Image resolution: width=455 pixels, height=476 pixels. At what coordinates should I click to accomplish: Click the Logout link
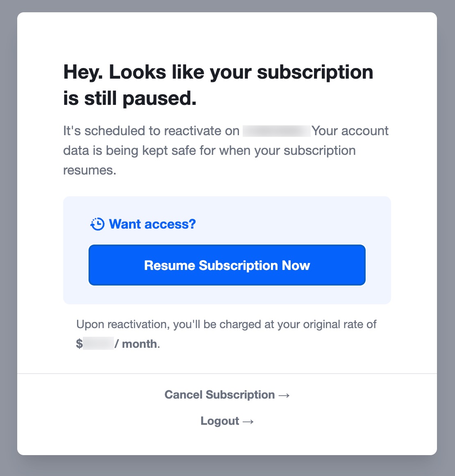(220, 421)
